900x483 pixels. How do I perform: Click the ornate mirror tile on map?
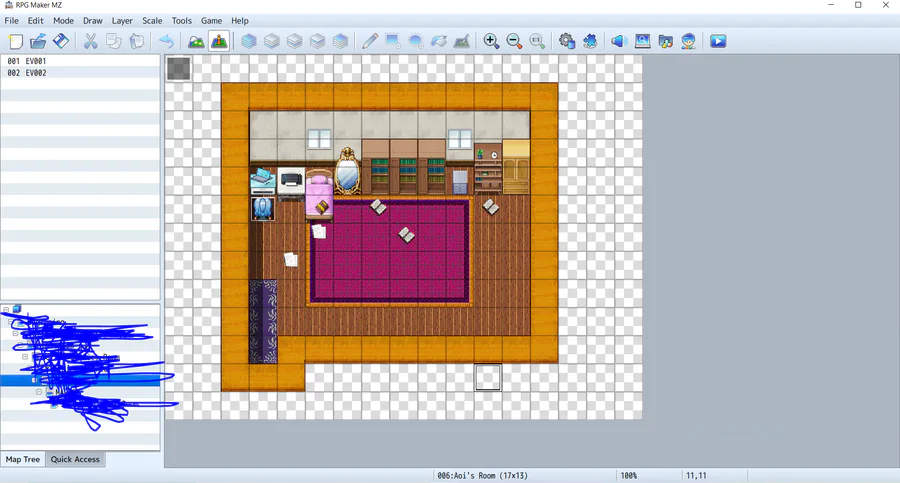(348, 171)
